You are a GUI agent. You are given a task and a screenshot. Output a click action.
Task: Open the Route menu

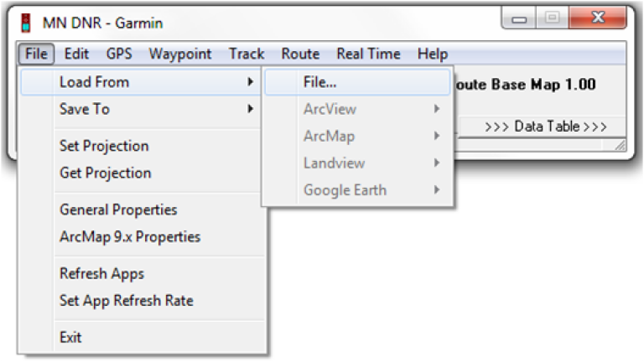point(300,54)
